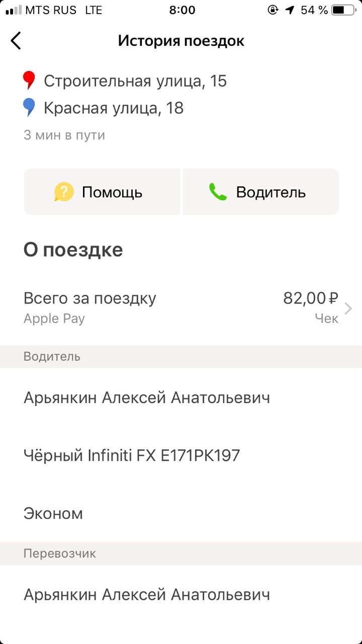Tap the Чёрный Infiniti FX car row

click(x=132, y=456)
